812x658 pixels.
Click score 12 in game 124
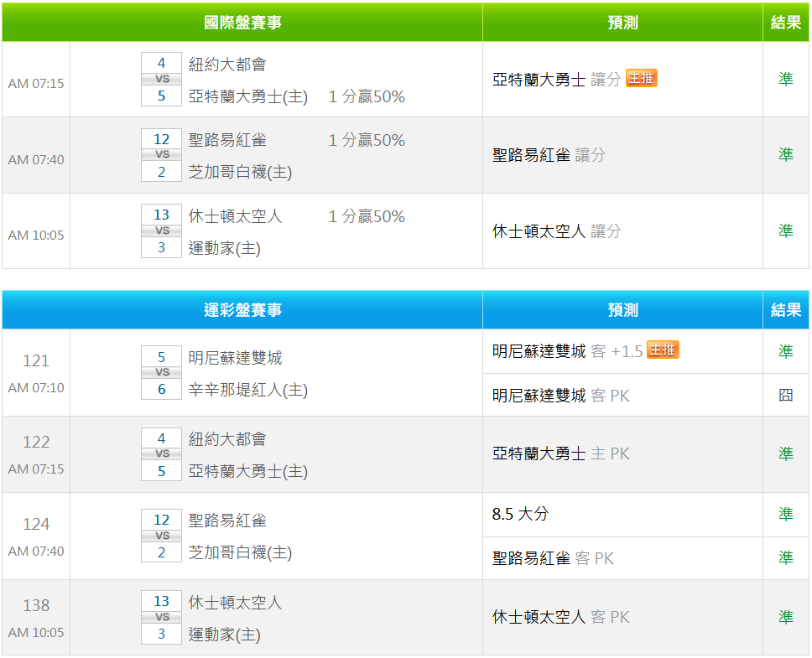coord(162,520)
